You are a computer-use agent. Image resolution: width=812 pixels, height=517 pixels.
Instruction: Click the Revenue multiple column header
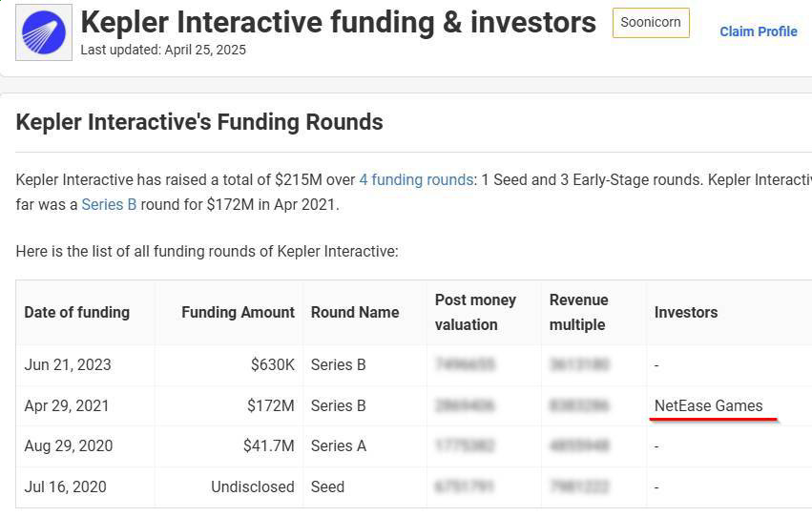[578, 312]
